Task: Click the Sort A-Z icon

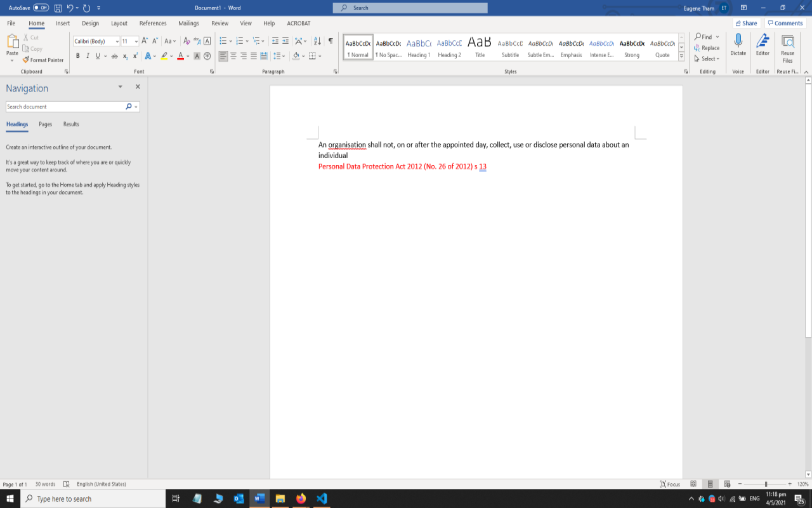Action: (x=317, y=41)
